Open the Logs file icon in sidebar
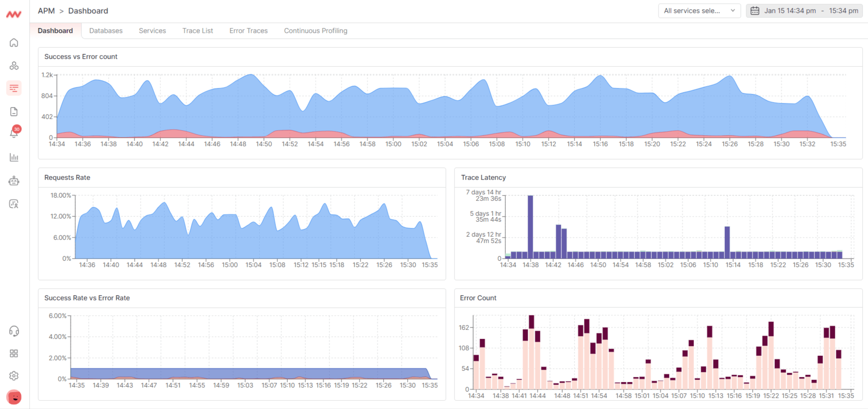Image resolution: width=868 pixels, height=409 pixels. pos(14,111)
